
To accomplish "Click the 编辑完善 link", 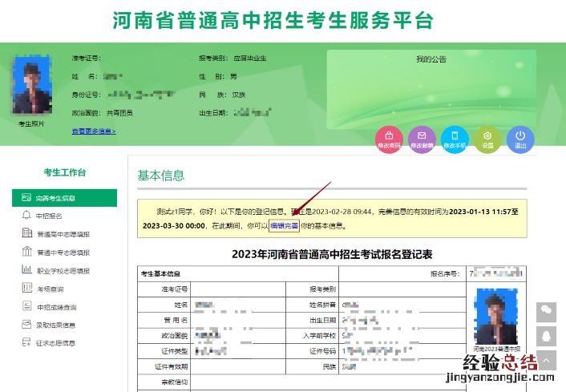I will [284, 227].
